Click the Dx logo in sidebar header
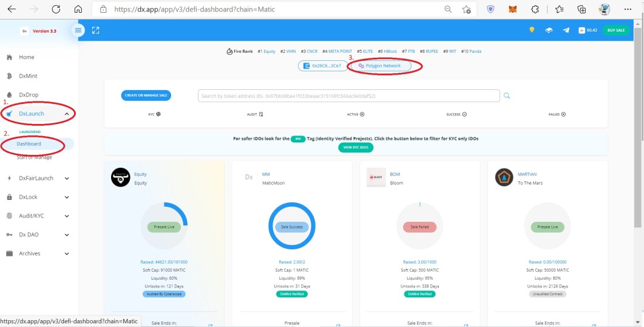The image size is (644, 327). pos(24,31)
